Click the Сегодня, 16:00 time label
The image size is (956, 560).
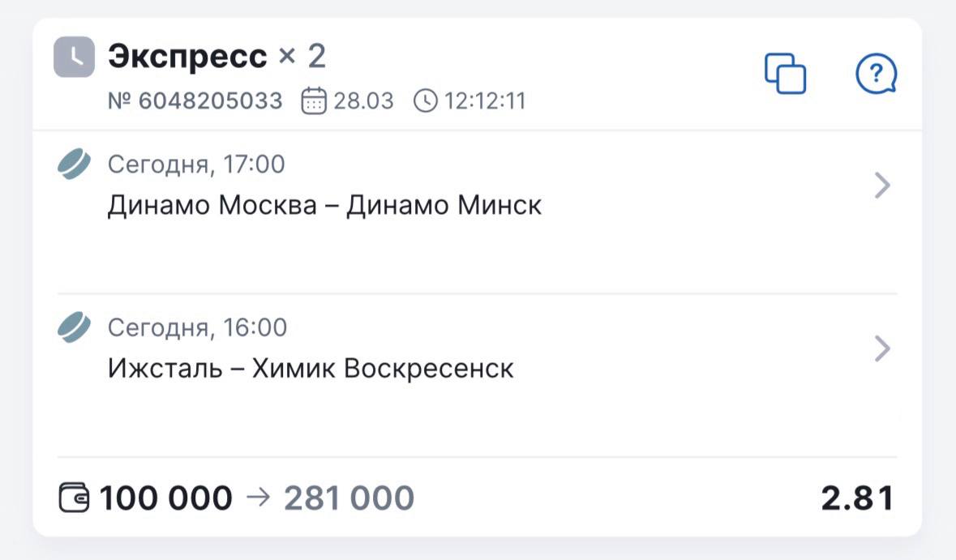point(197,327)
